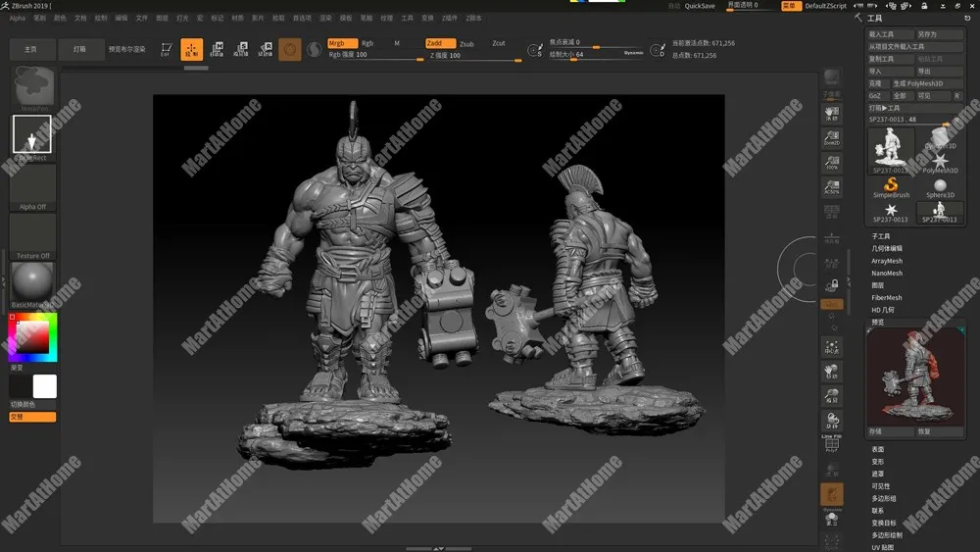Select the Sphere3D tool
The image size is (980, 552).
point(940,188)
